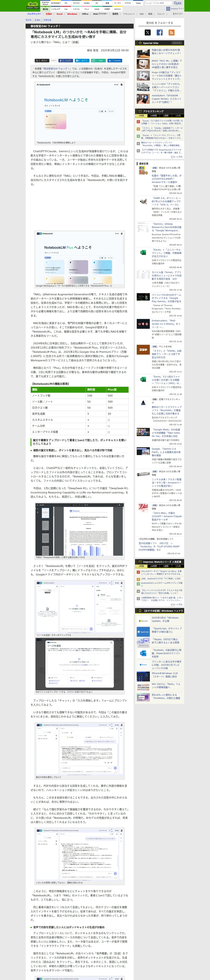Select 24時間 tab in 人気記事 ranking
The height and width of the screenshot is (980, 210).
coord(154,566)
